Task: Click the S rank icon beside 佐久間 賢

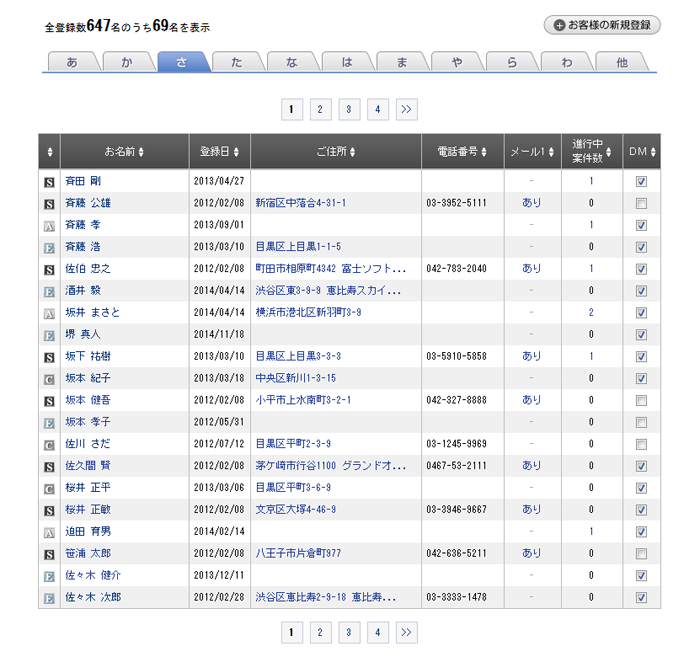Action: click(49, 466)
